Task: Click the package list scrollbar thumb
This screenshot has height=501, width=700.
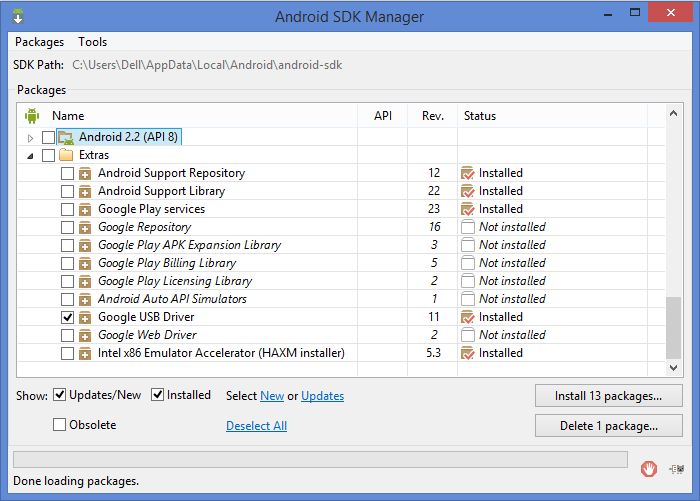Action: coord(673,328)
